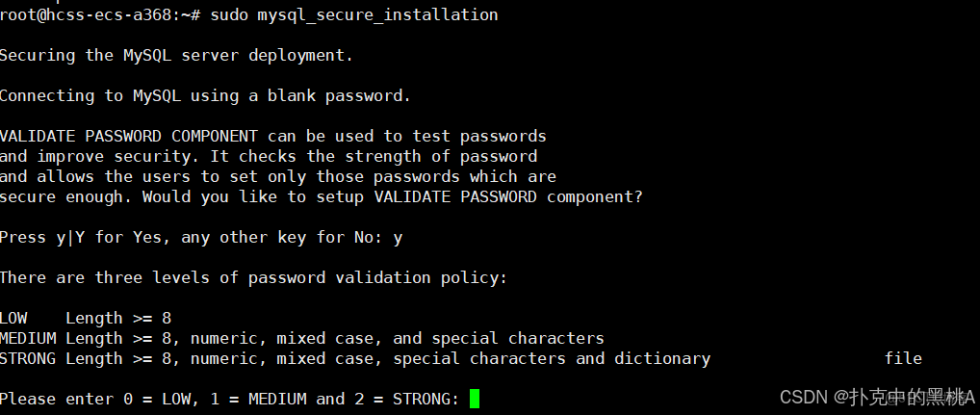
Task: Click the "VALIDATE PASSWORD COMPONENT can be used" line
Action: click(272, 137)
